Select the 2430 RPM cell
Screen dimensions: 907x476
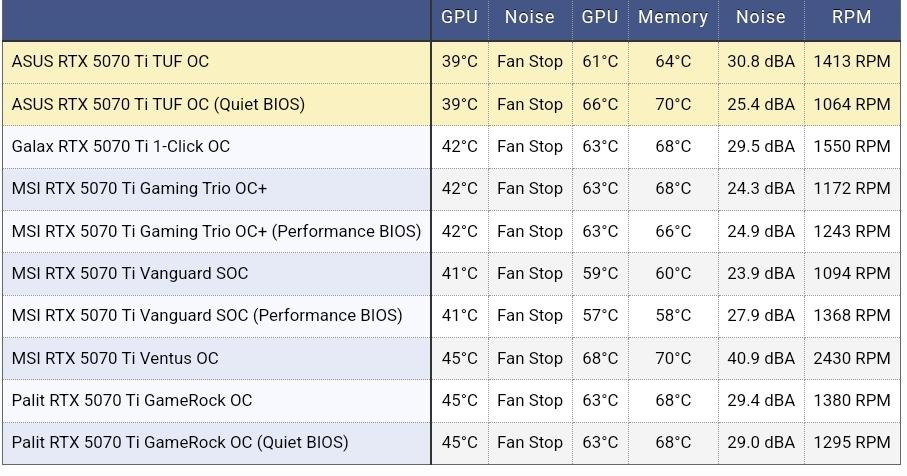tap(851, 358)
